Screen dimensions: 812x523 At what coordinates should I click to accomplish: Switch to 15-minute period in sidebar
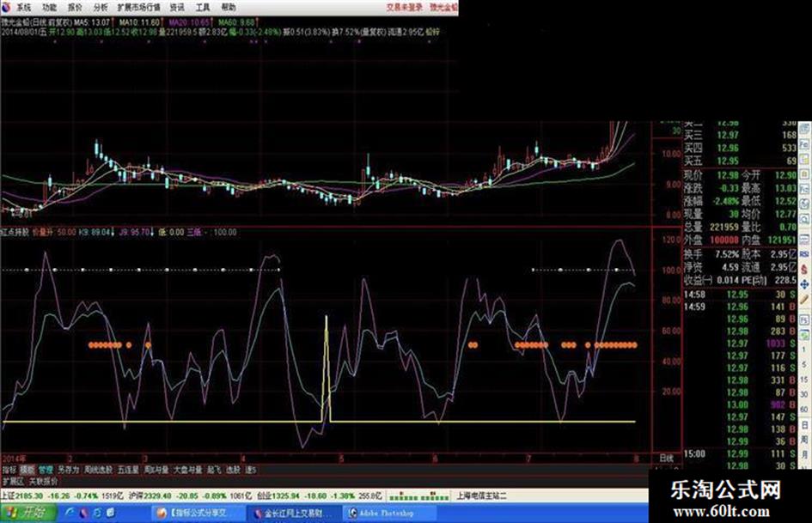pyautogui.click(x=804, y=380)
